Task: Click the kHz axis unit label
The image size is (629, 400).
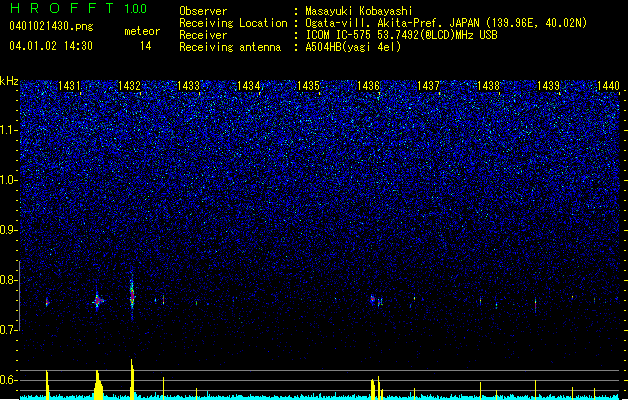Action: click(9, 81)
